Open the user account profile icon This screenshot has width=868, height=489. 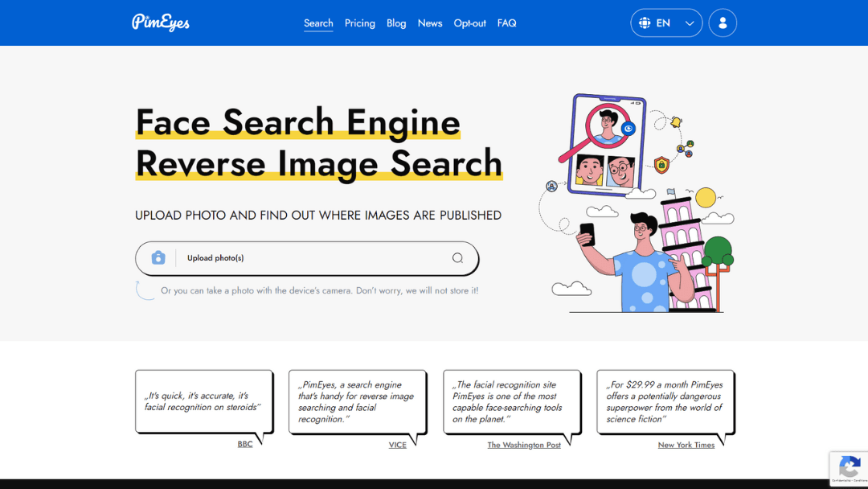click(723, 23)
